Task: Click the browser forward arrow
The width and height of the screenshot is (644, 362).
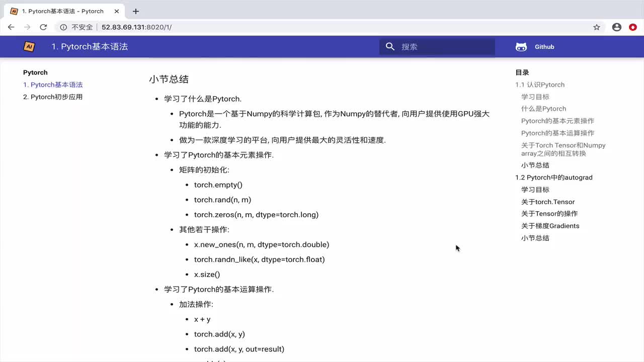Action: (x=27, y=27)
